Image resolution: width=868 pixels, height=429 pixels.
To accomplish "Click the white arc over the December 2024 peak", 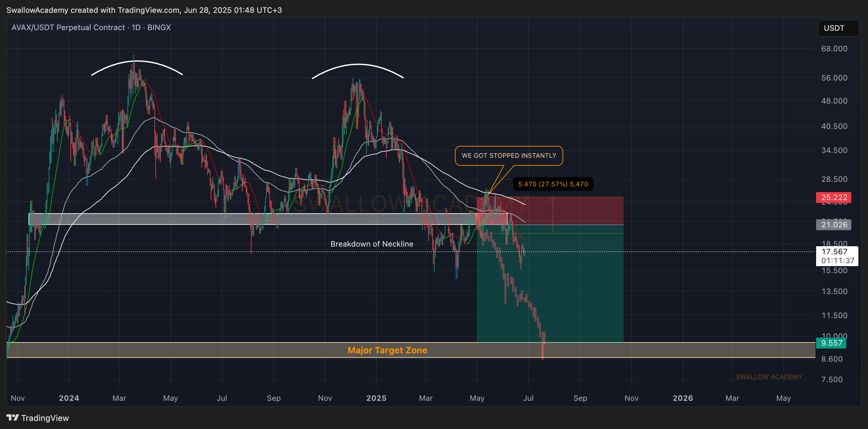I will click(358, 64).
